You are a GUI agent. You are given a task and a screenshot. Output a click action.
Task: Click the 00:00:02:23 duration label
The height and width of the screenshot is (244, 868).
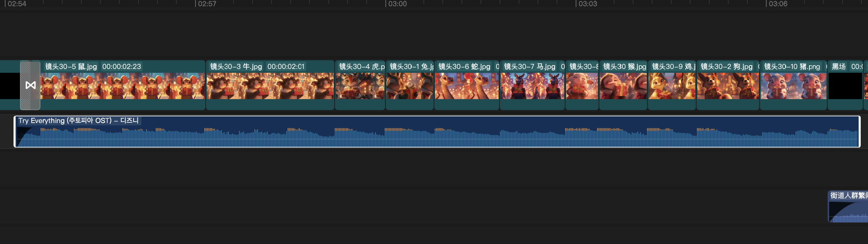click(x=122, y=67)
